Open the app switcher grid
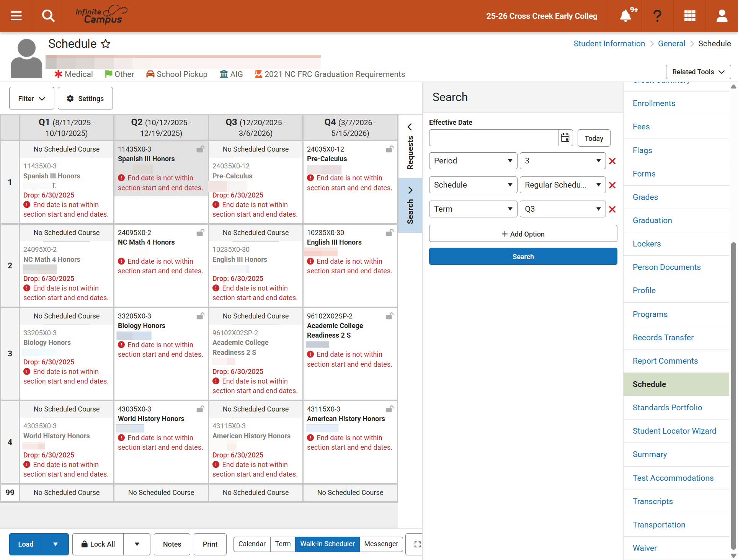 689,16
